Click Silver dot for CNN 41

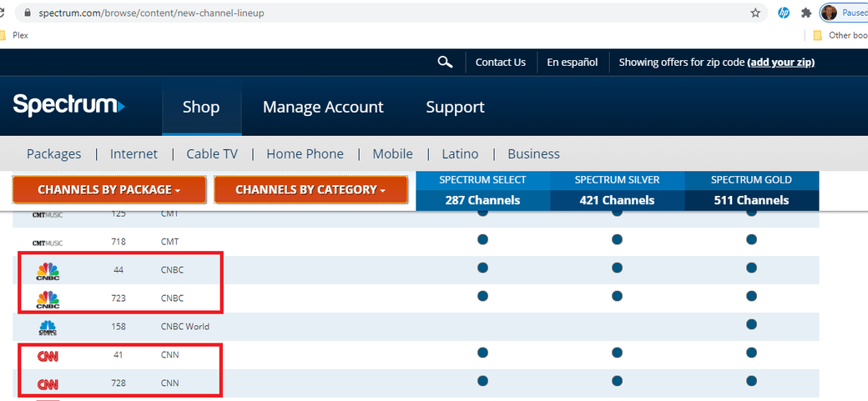(x=618, y=352)
